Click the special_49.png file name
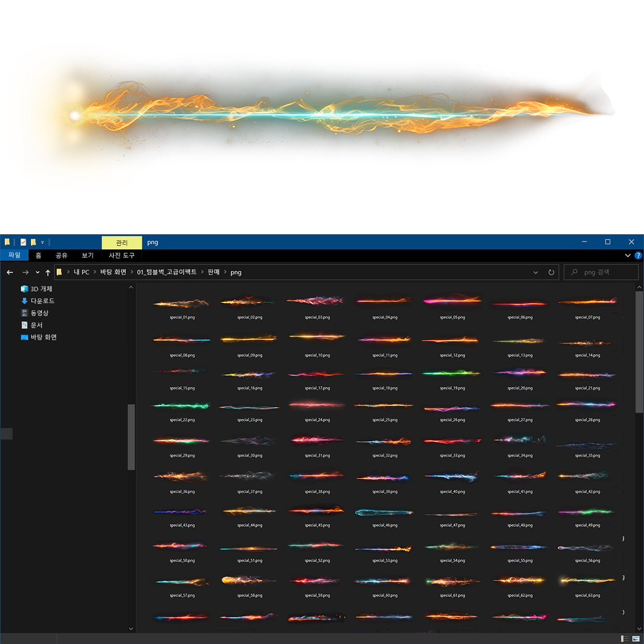The image size is (644, 644). point(587,525)
